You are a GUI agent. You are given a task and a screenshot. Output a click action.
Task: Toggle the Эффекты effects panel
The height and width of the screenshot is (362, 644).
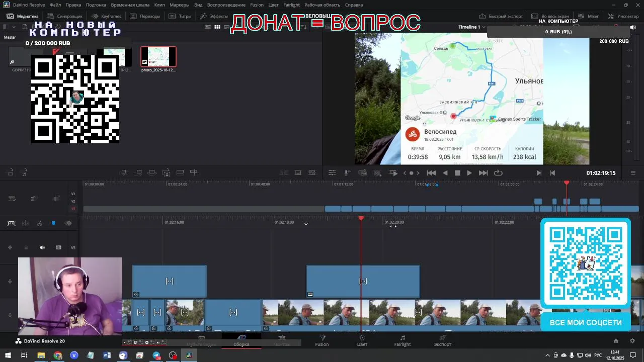point(213,16)
